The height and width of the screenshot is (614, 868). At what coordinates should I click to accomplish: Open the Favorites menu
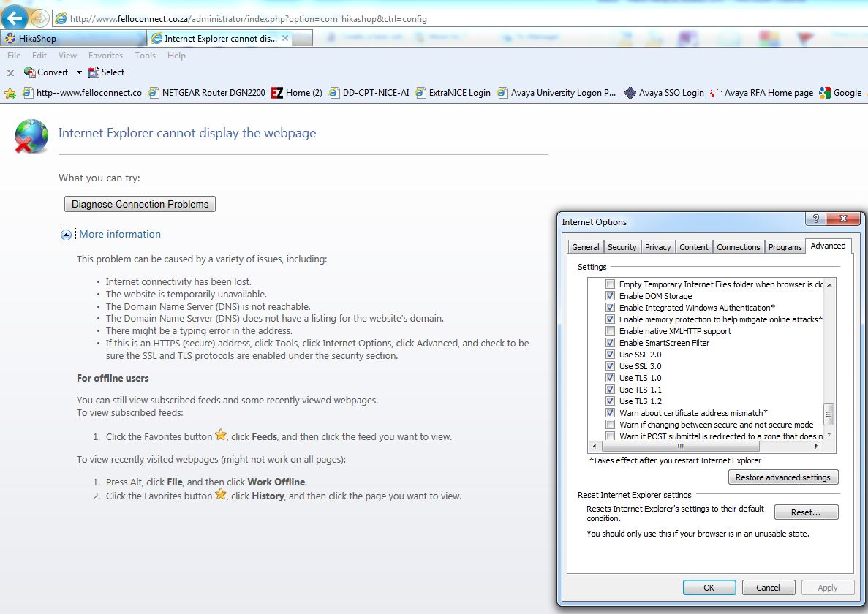pyautogui.click(x=106, y=56)
